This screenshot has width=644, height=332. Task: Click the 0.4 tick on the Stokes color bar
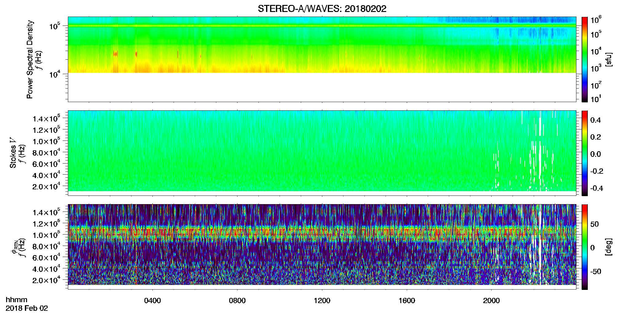(595, 120)
